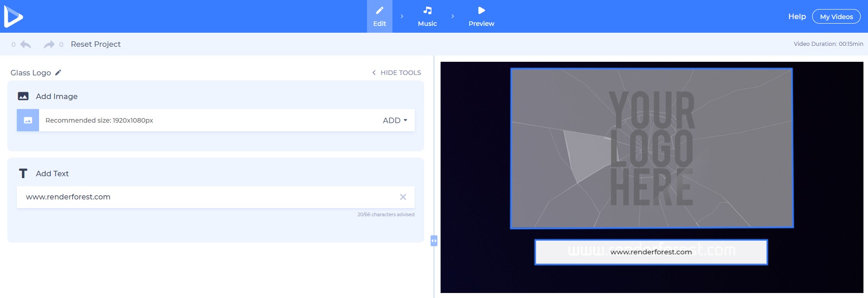The width and height of the screenshot is (868, 298).
Task: Click the Add Text T icon
Action: coord(23,174)
